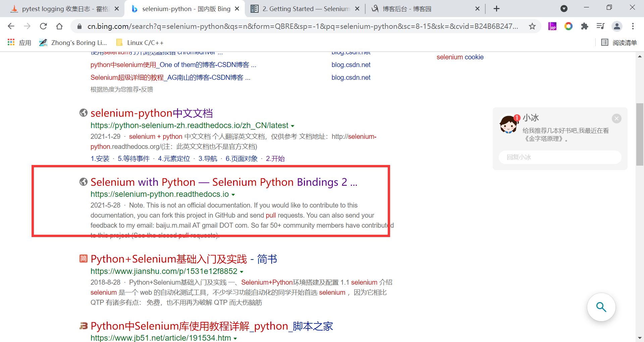Click the selenium cookie related search
The image size is (644, 342).
[460, 57]
